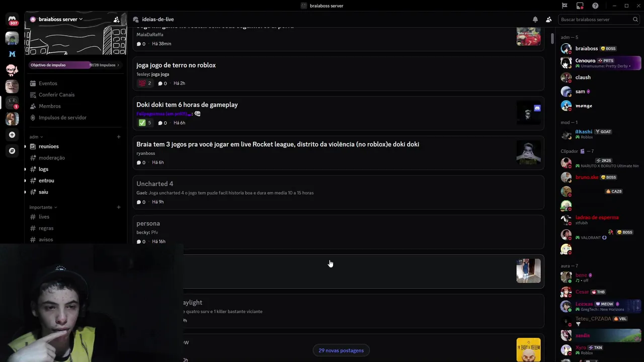Image resolution: width=644 pixels, height=362 pixels.
Task: Open inbox flag icon in title bar
Action: pos(565,6)
